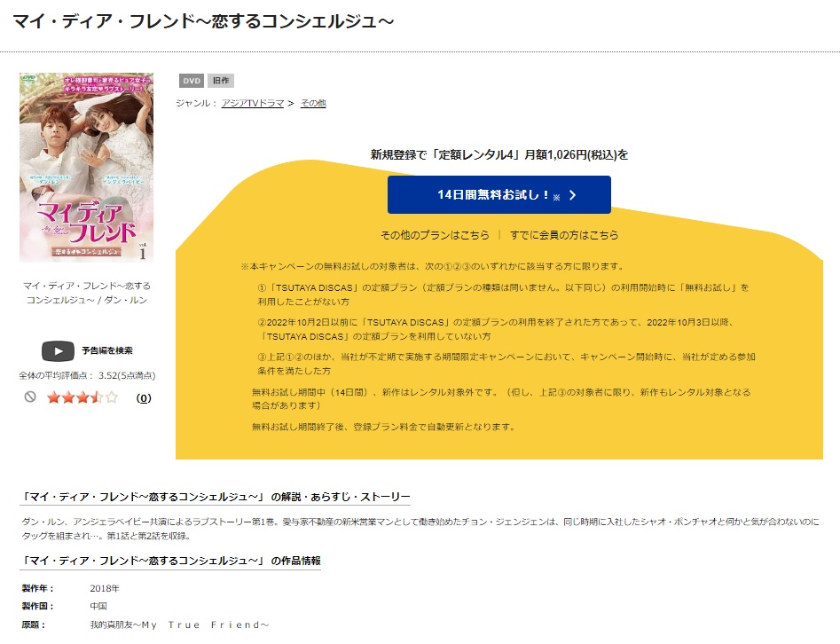Click the trailer search play icon

coord(58,351)
